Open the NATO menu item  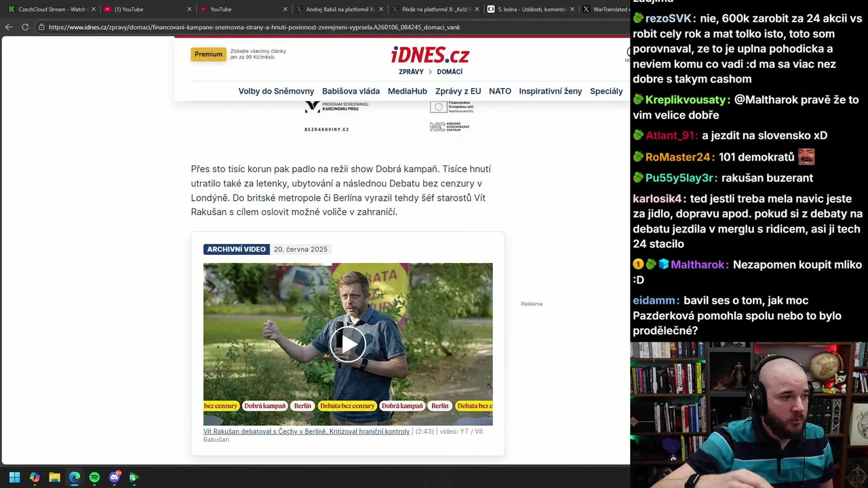pyautogui.click(x=500, y=91)
